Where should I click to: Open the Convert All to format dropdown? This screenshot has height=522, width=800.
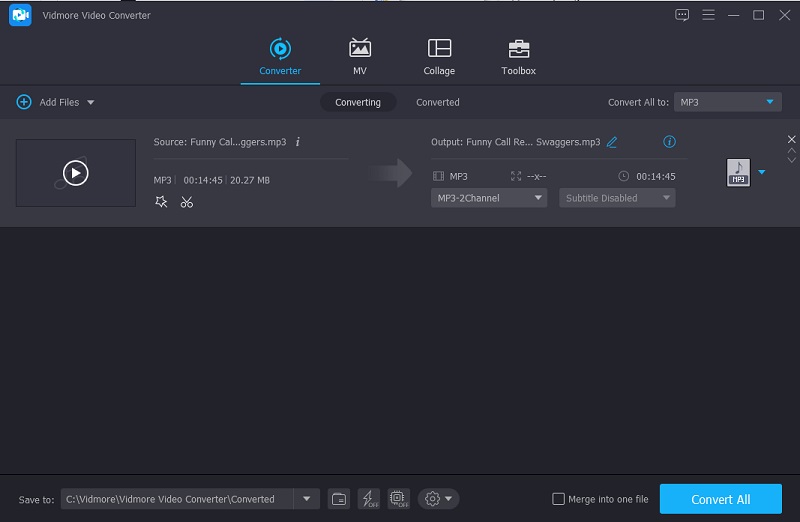click(x=727, y=102)
